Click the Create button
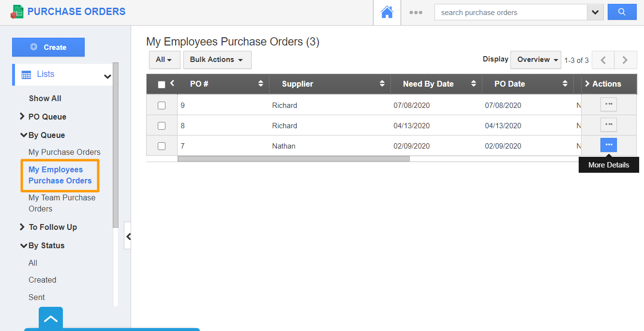 tap(48, 47)
